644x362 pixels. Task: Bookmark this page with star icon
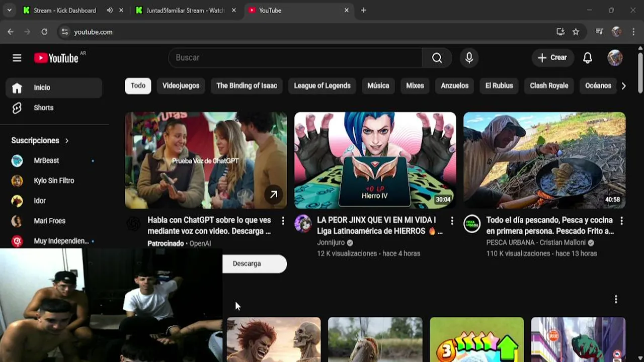(576, 32)
